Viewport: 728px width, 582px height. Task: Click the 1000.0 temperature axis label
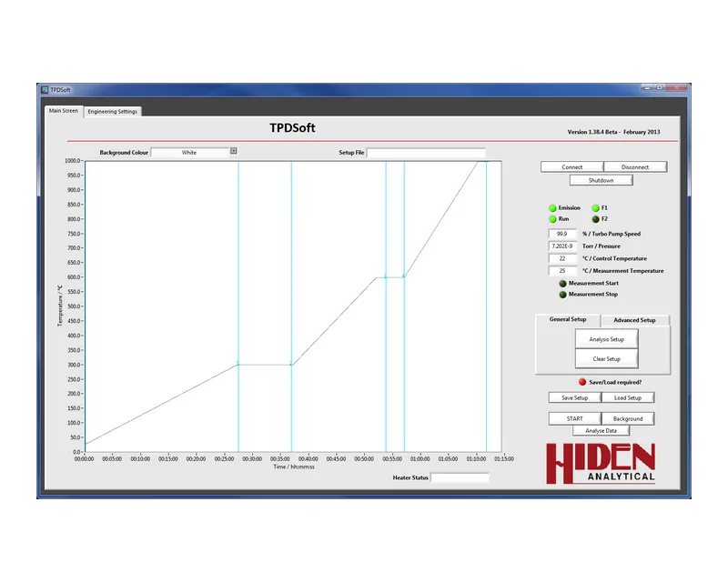73,161
